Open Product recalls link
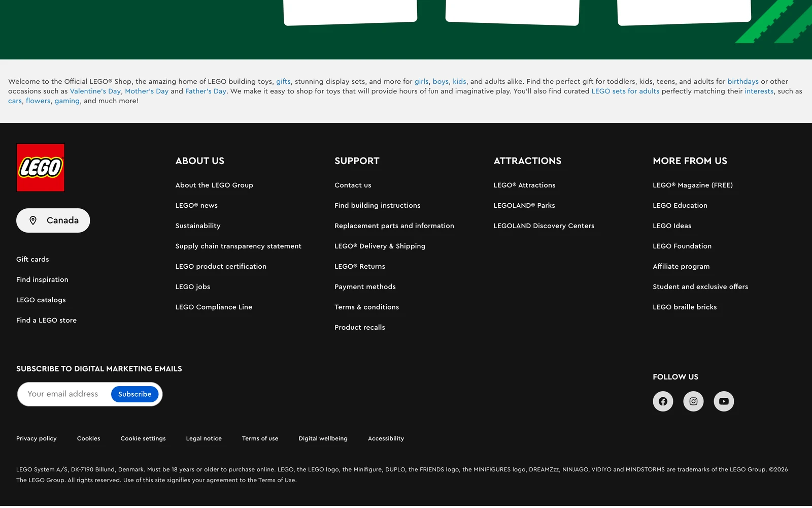Image resolution: width=812 pixels, height=508 pixels. (360, 327)
